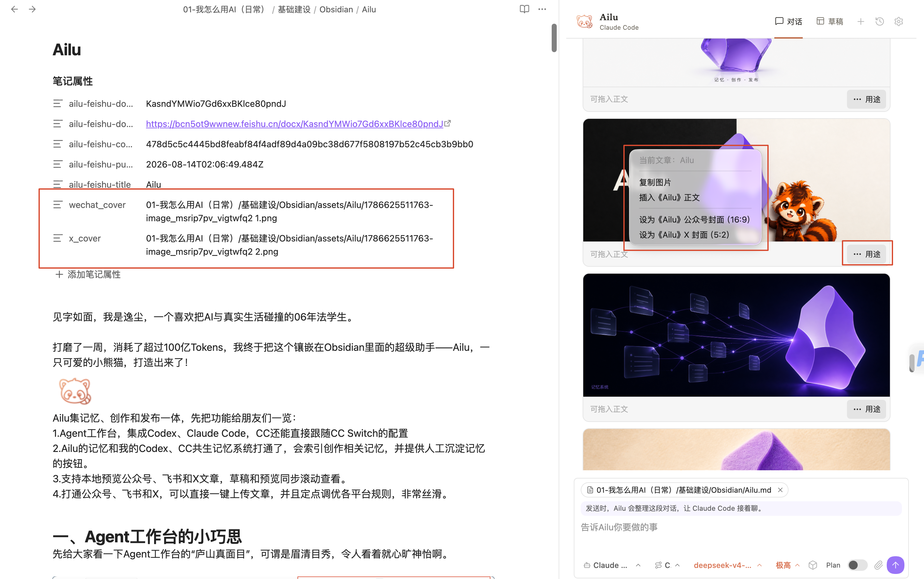The width and height of the screenshot is (924, 579).
Task: Click the dark network crystal thumbnail
Action: tap(736, 335)
